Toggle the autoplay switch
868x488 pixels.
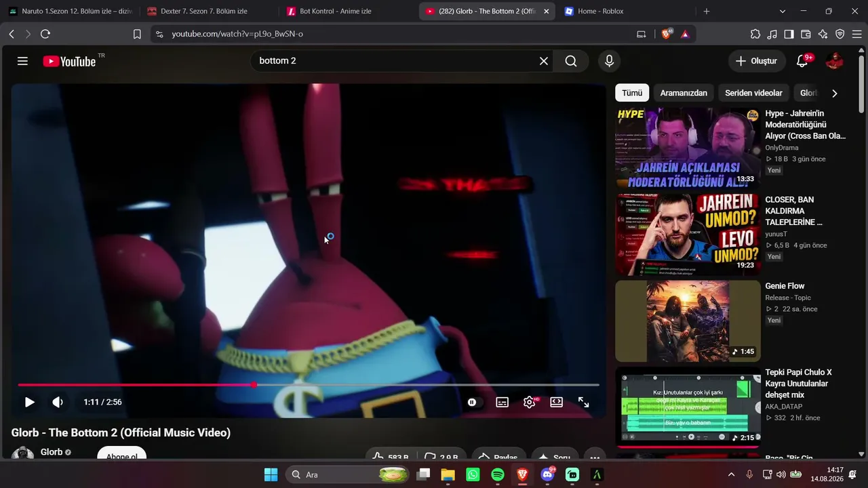(472, 402)
